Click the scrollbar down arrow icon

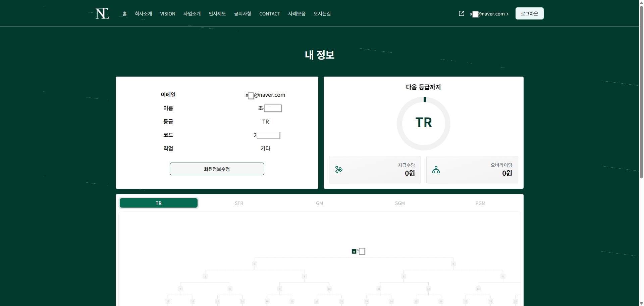(x=641, y=303)
